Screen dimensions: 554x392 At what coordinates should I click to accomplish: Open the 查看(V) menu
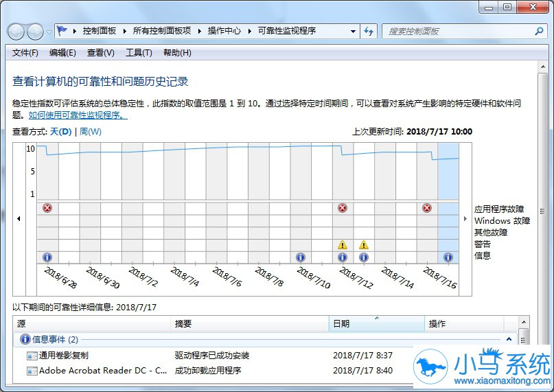point(101,53)
